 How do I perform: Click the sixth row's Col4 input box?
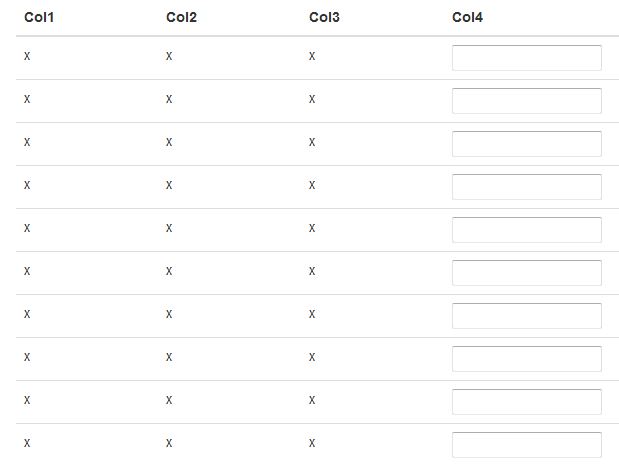526,273
